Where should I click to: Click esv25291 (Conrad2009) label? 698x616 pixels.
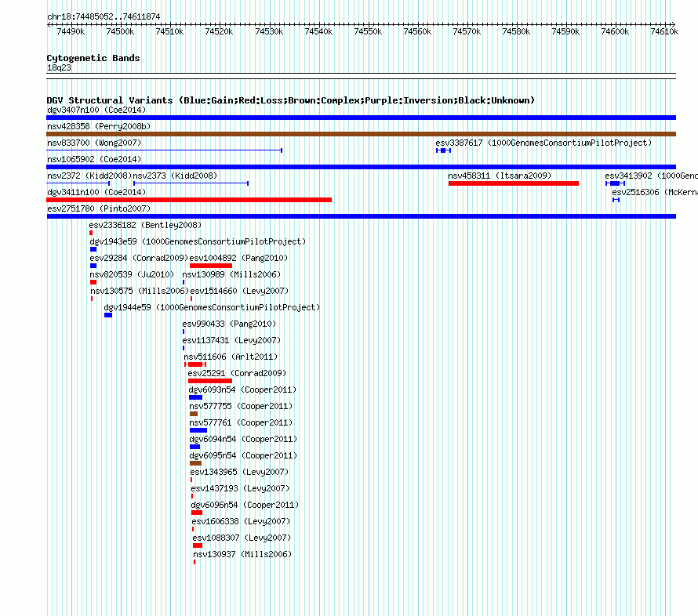click(x=237, y=373)
